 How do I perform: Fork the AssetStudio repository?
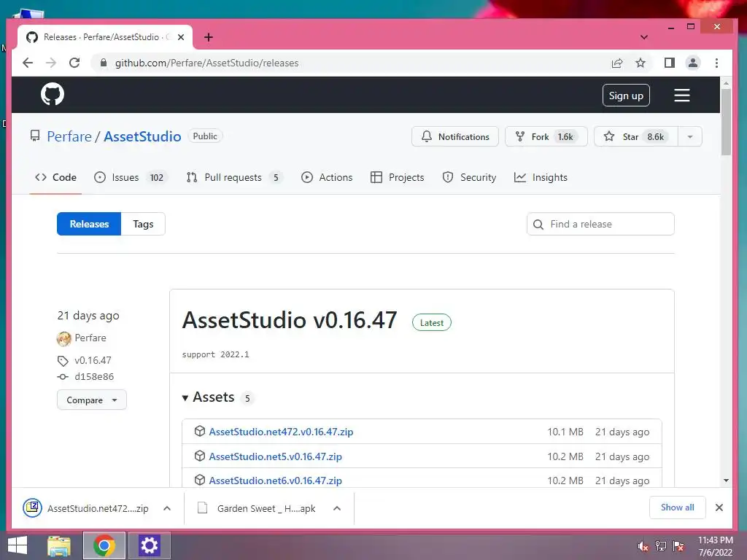pos(546,136)
